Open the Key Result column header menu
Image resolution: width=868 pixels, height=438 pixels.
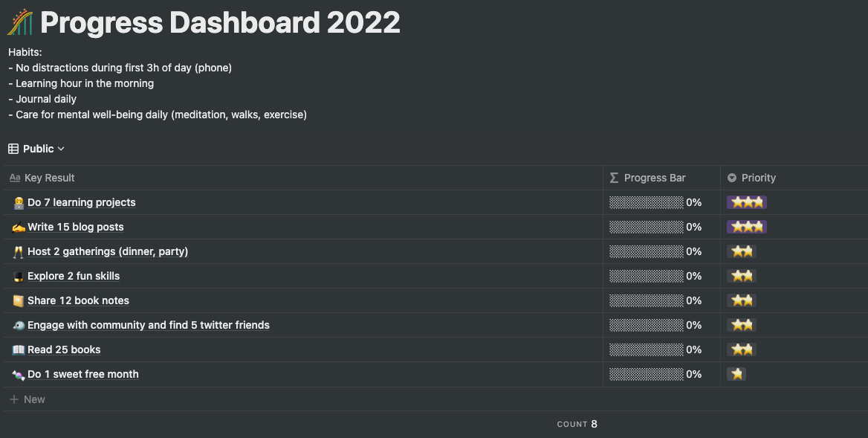tap(303, 178)
